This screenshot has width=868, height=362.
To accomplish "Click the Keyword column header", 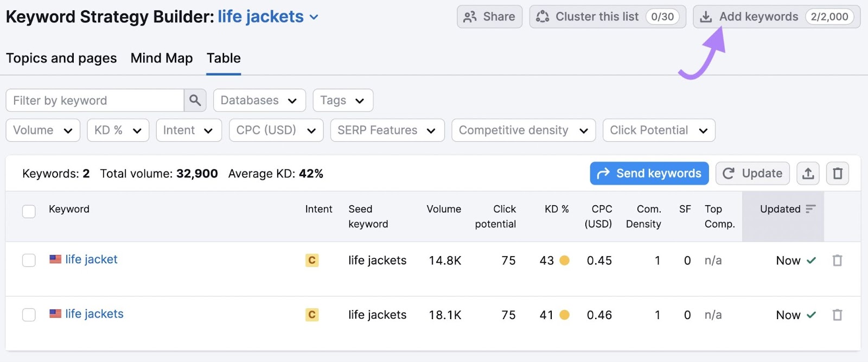I will click(x=69, y=209).
